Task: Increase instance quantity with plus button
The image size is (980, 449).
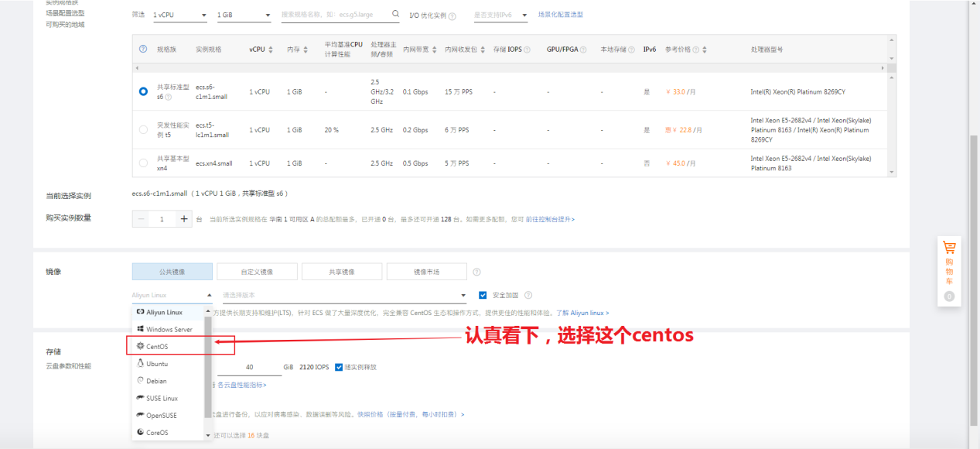Action: tap(184, 219)
